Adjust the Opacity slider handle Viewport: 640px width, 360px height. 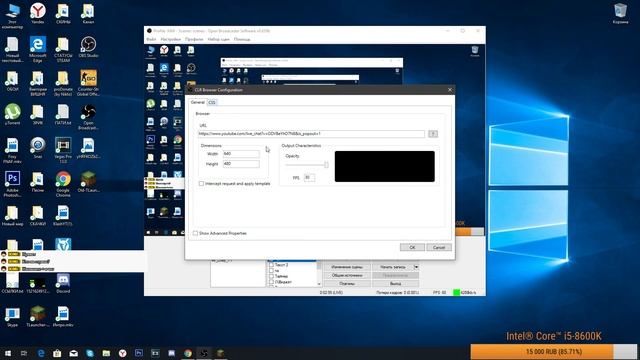click(326, 165)
